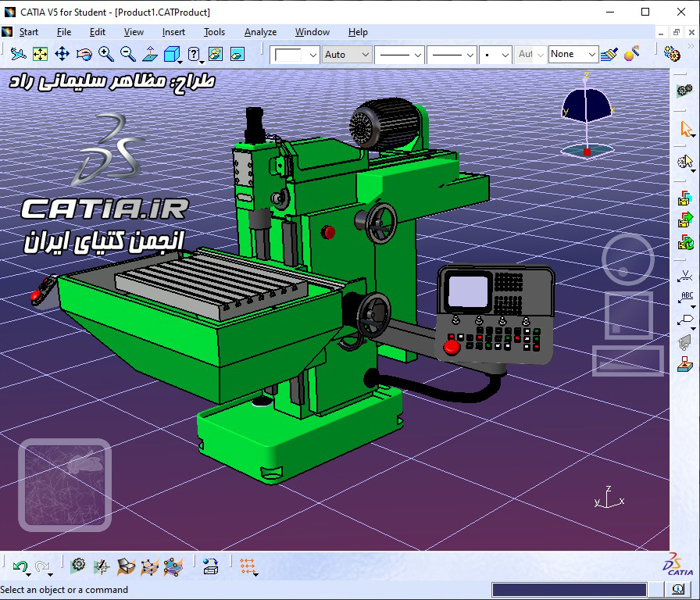700x600 pixels.
Task: Click the Select arrow tool
Action: 686,129
